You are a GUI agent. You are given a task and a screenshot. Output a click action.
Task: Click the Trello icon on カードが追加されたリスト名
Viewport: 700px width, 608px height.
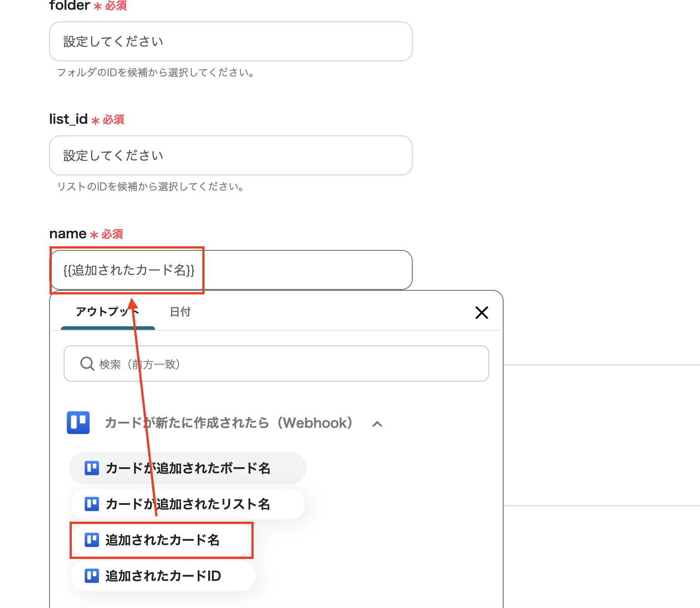click(x=91, y=503)
